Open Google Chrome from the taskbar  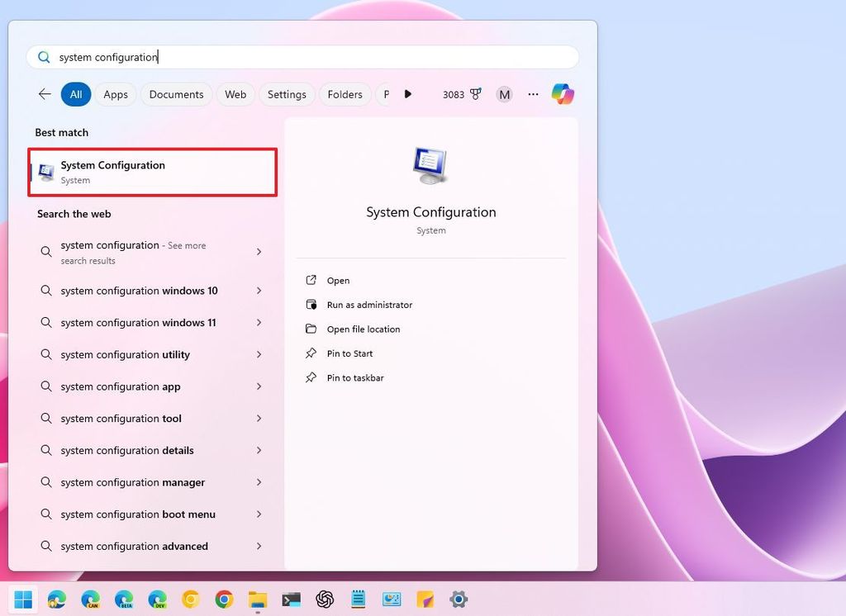click(x=224, y=599)
